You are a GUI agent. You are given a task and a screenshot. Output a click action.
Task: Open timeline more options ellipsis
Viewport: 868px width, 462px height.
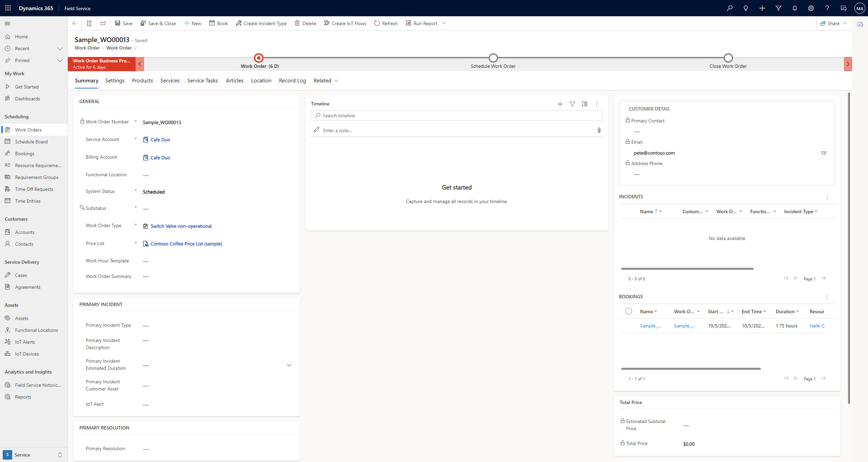click(596, 104)
